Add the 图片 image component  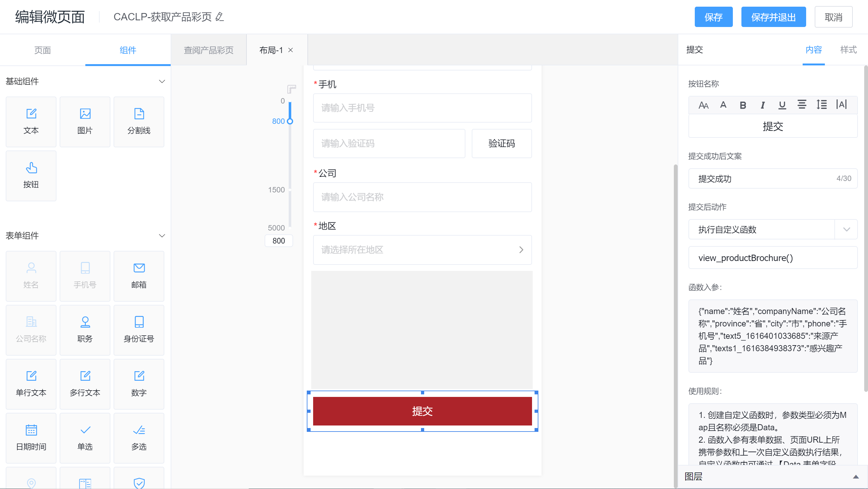85,122
